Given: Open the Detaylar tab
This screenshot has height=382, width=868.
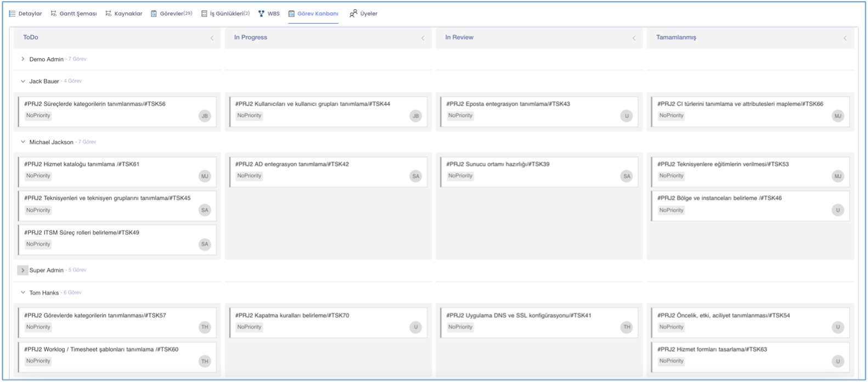Looking at the screenshot, I should [30, 14].
